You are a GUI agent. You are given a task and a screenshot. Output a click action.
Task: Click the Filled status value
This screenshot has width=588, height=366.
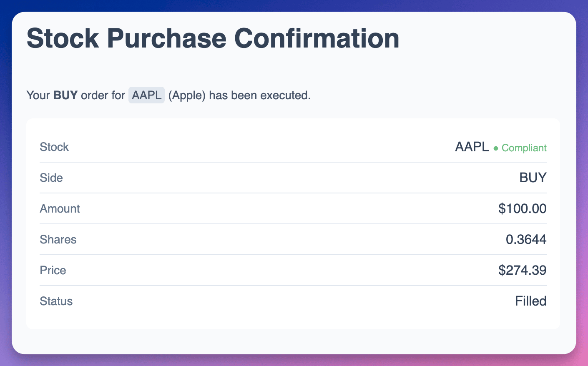coord(530,301)
